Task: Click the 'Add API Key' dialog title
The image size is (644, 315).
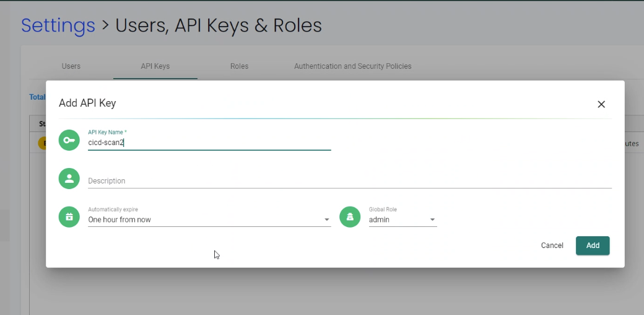Action: (87, 103)
